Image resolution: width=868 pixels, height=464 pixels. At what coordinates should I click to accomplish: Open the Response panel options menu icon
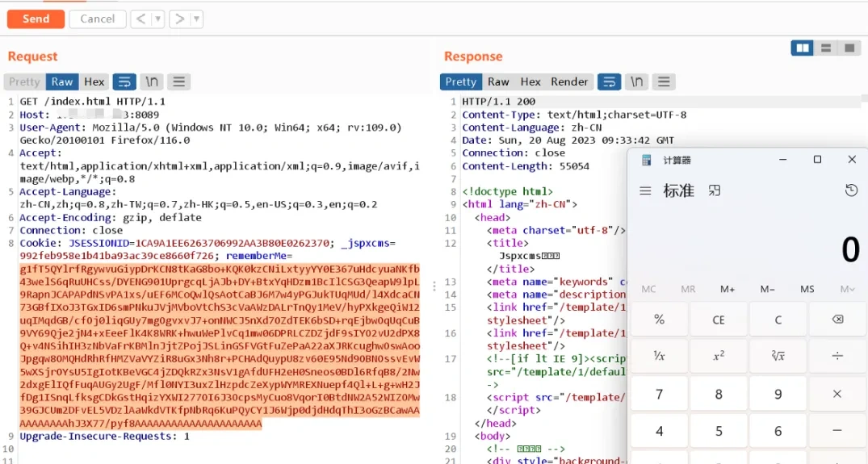click(664, 82)
